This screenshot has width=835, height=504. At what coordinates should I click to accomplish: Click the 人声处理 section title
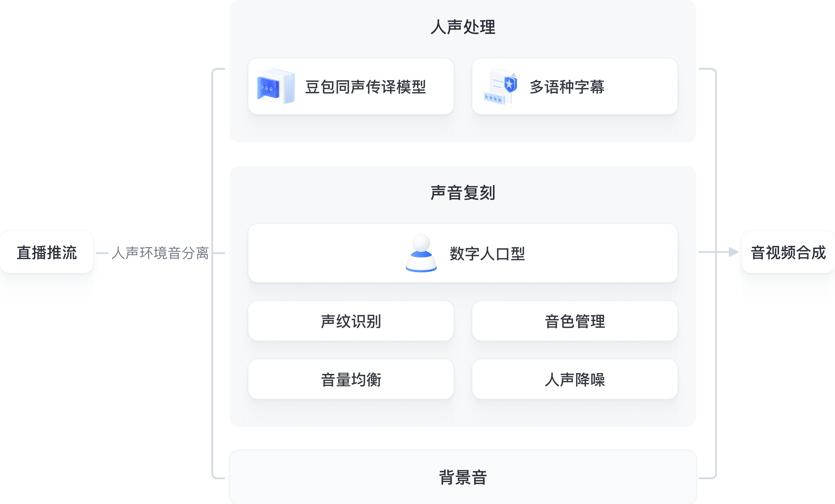[463, 27]
